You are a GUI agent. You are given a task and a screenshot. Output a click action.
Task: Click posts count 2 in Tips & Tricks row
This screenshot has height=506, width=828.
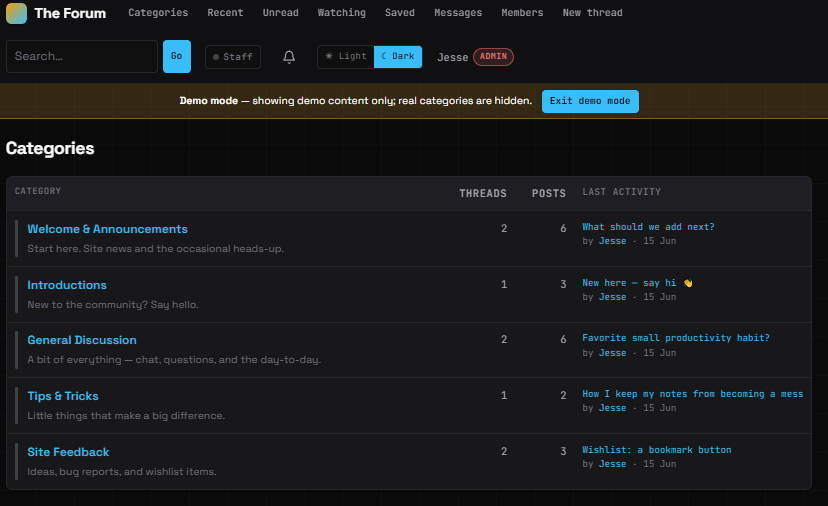pos(563,396)
